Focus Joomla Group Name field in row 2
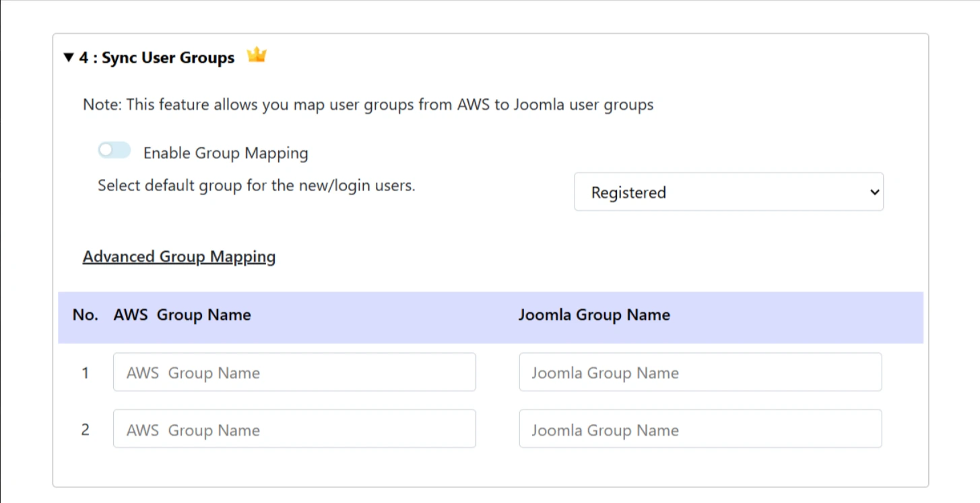Image resolution: width=980 pixels, height=503 pixels. coord(700,429)
